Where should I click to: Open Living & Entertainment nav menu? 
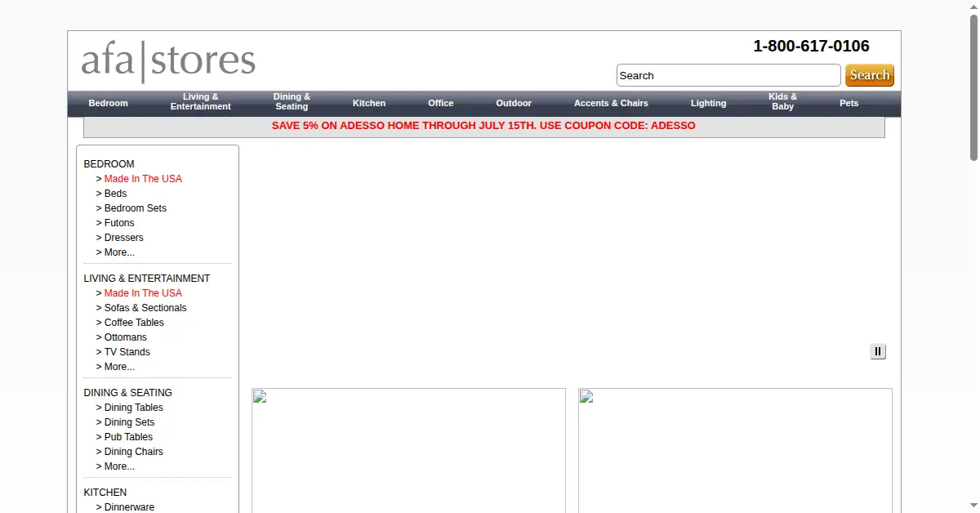click(200, 102)
